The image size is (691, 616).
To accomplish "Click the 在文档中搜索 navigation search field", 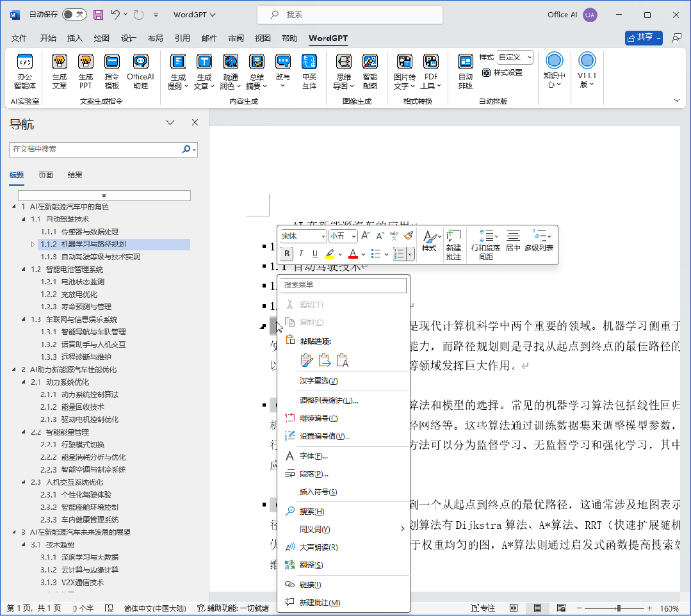I will pyautogui.click(x=96, y=149).
